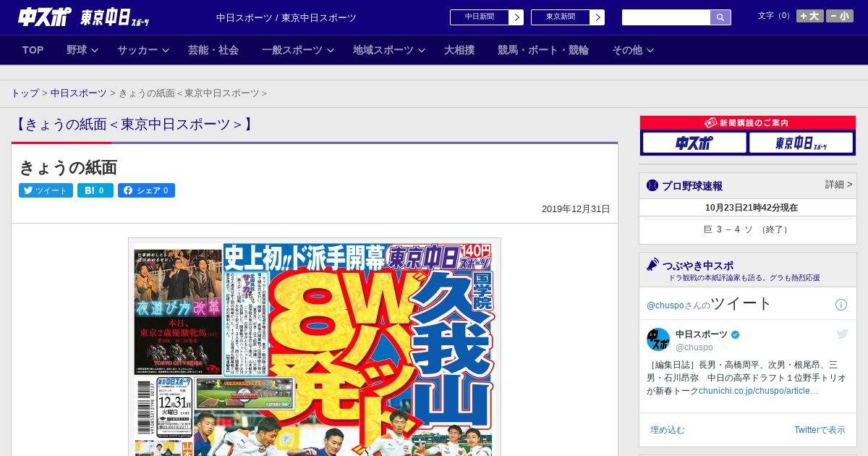
Task: Click 埋め込む embed link
Action: coord(667,430)
